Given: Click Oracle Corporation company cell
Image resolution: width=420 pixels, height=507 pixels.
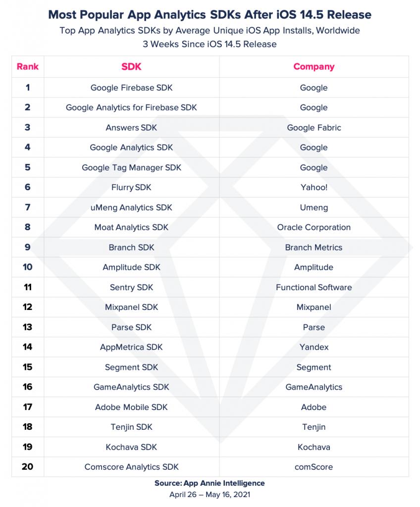Looking at the screenshot, I should click(x=314, y=227).
